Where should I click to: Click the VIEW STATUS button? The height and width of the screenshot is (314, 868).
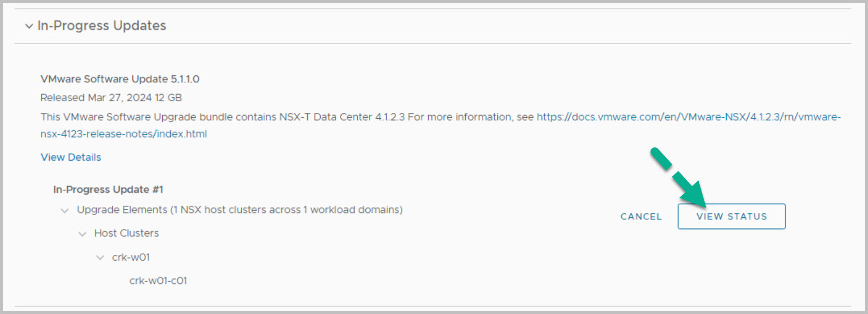pyautogui.click(x=731, y=216)
